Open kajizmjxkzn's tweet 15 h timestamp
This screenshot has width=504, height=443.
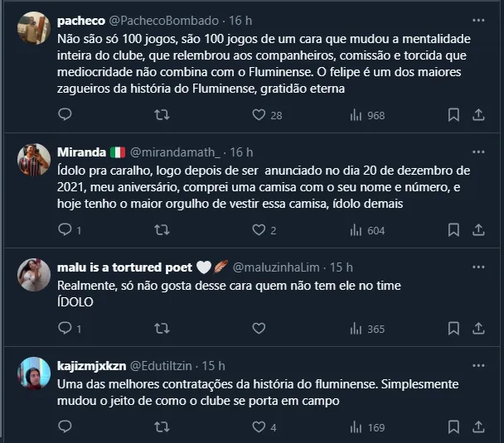(214, 365)
